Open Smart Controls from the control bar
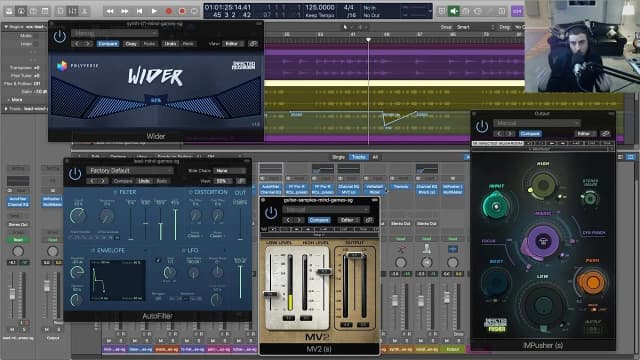The image size is (640, 360). tap(60, 11)
